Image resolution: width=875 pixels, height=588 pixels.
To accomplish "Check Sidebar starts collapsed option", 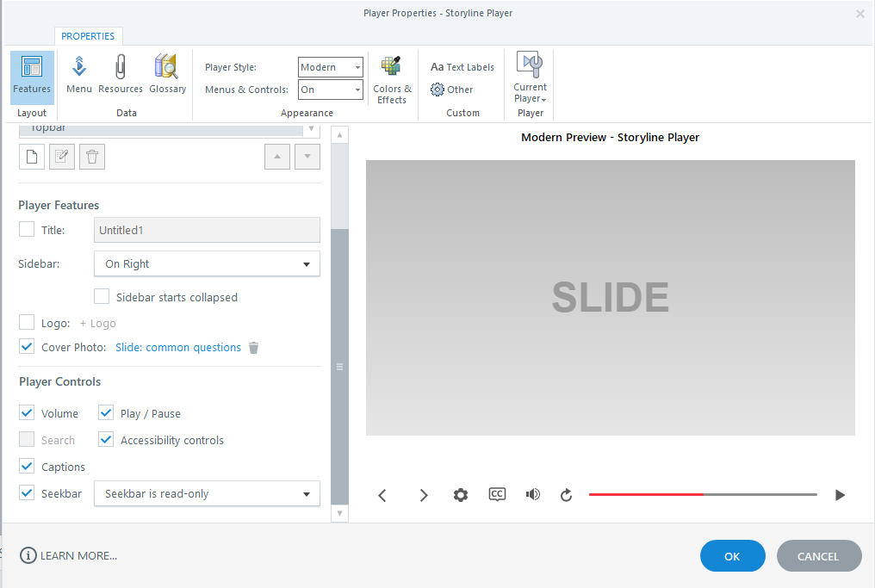I will (x=102, y=297).
